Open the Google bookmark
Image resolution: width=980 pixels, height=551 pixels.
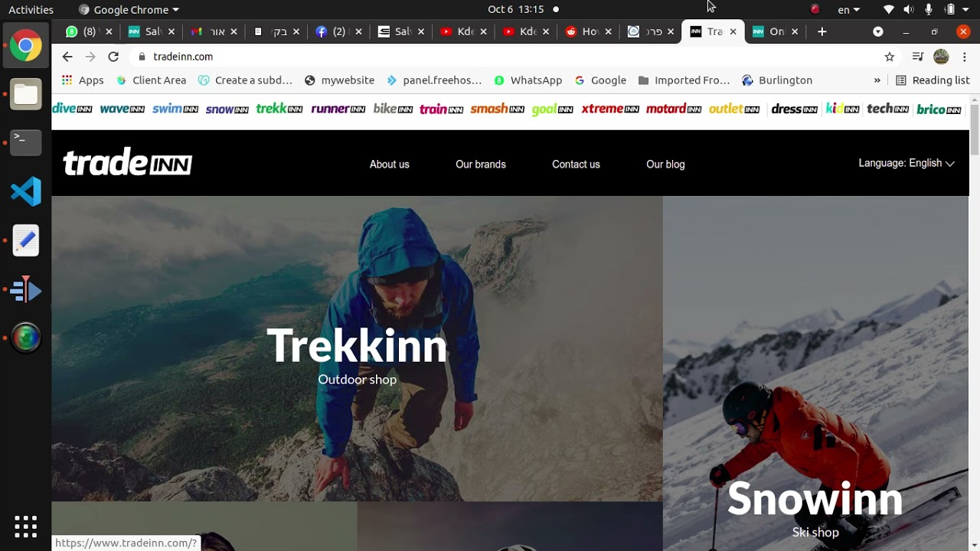pos(600,80)
